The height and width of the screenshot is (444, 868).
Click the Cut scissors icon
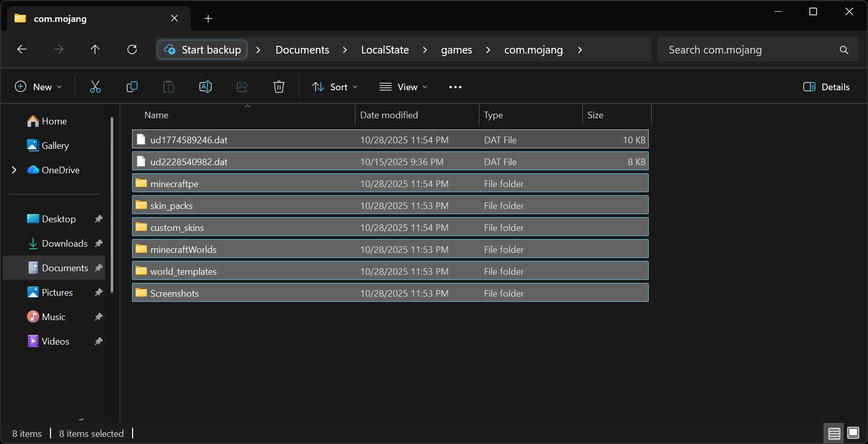coord(95,87)
